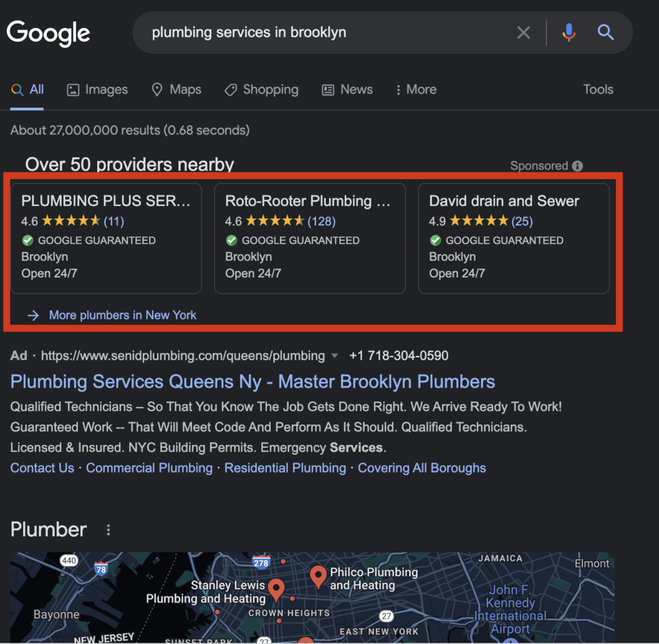659x644 pixels.
Task: Click Roto-Rooter Google Guaranteed checkmark
Action: tap(232, 240)
